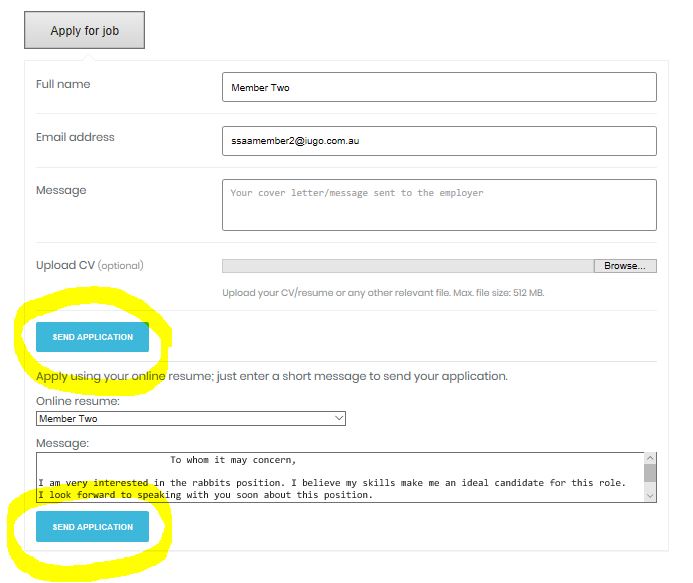Click the Email address text box
Image resolution: width=693 pixels, height=583 pixels.
[439, 141]
